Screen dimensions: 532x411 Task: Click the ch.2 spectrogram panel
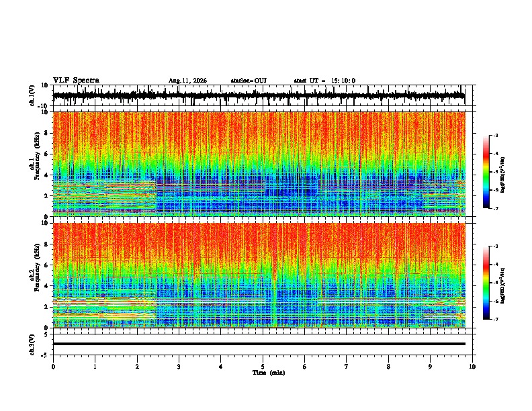tap(259, 275)
